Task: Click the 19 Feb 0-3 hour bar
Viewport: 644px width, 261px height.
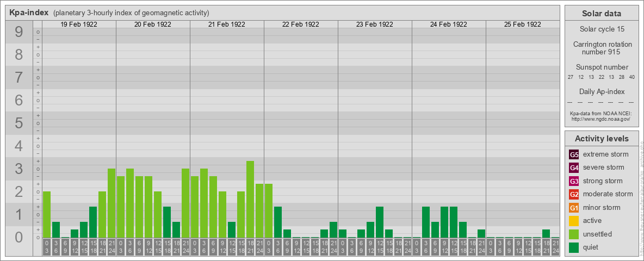Action: [x=47, y=215]
